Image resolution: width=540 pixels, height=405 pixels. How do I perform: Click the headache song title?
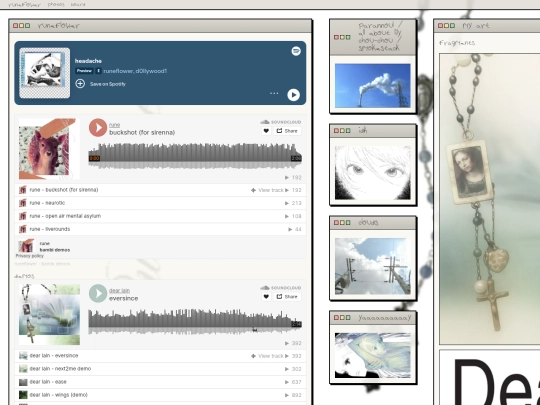[x=88, y=61]
